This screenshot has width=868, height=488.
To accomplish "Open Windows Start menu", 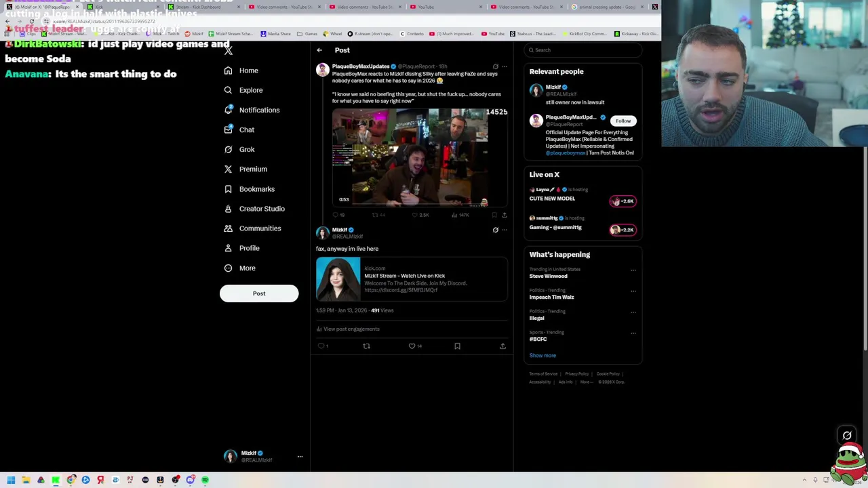I will point(11,480).
